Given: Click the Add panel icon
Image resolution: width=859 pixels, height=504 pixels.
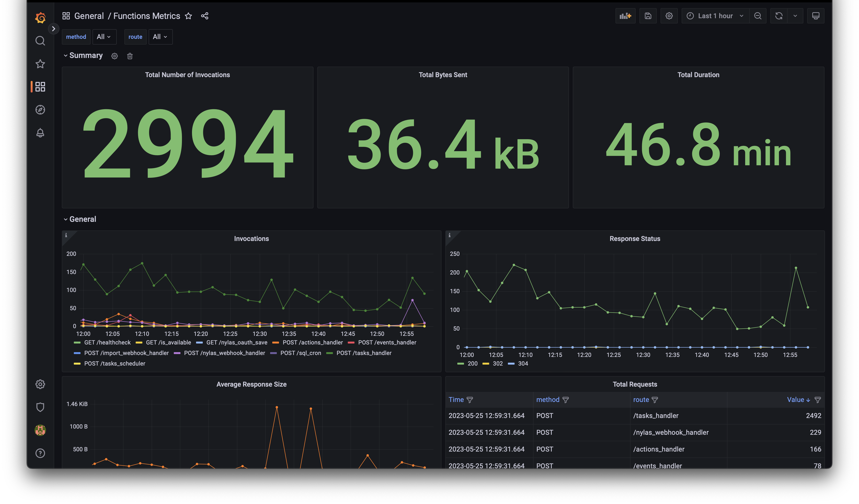Looking at the screenshot, I should 625,16.
